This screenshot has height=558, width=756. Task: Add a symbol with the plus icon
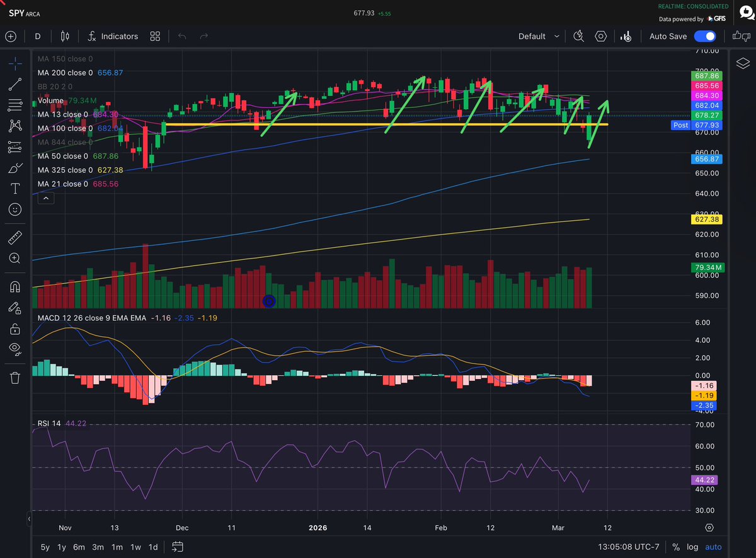point(11,36)
